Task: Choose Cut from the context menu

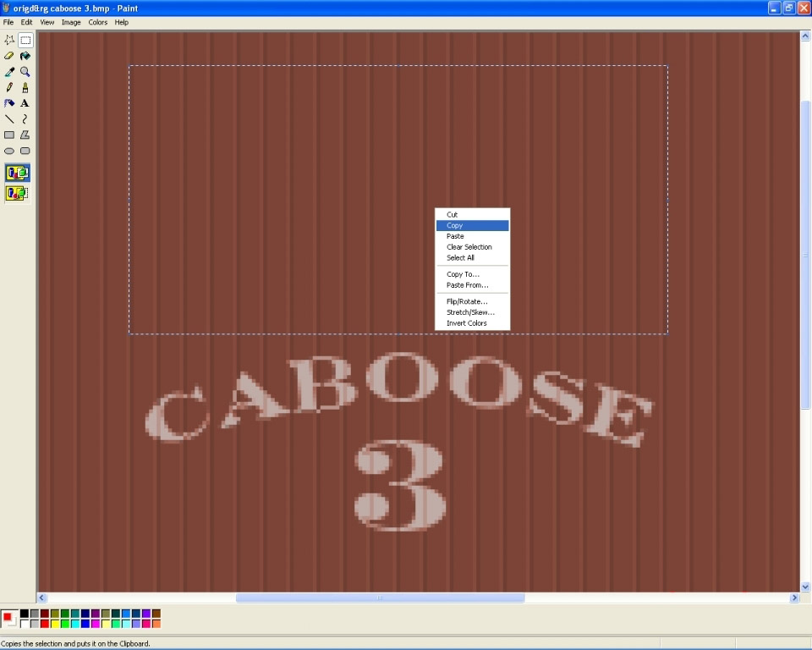Action: coord(472,215)
